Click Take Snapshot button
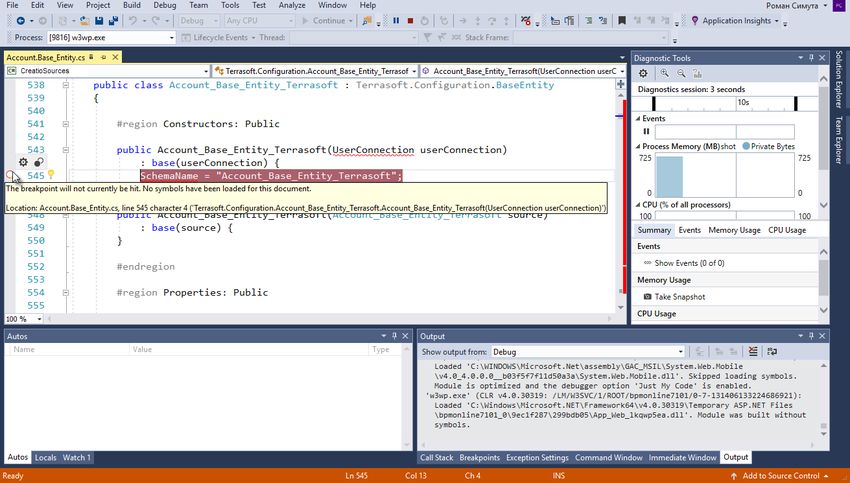The height and width of the screenshot is (483, 850). [674, 297]
